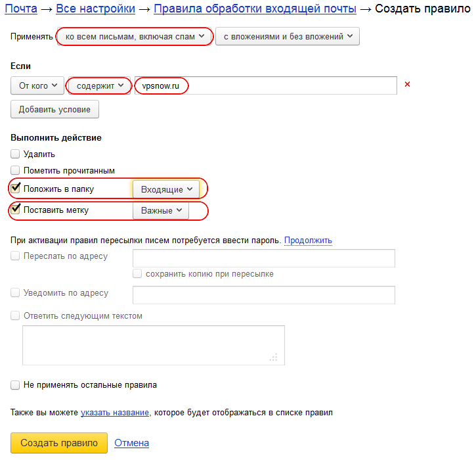Expand the 'с вложениями и без вложений' dropdown

(288, 36)
